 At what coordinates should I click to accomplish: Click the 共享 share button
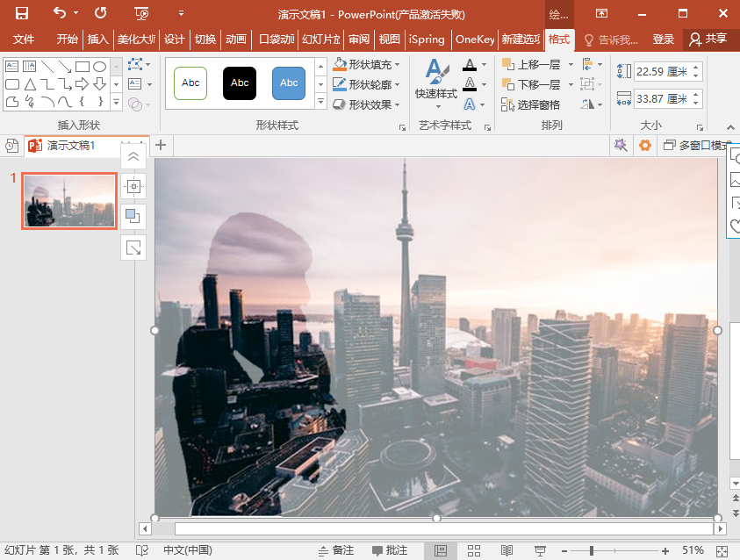point(708,39)
